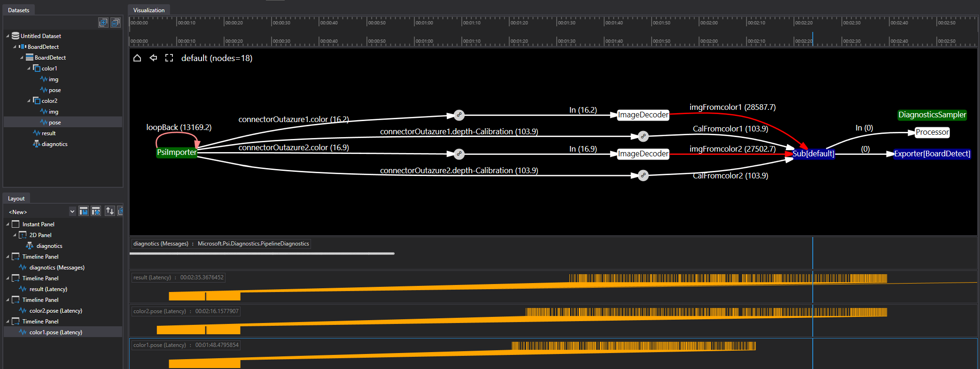Select result (Latency) in Layout tree
This screenshot has width=980, height=369.
click(x=48, y=289)
